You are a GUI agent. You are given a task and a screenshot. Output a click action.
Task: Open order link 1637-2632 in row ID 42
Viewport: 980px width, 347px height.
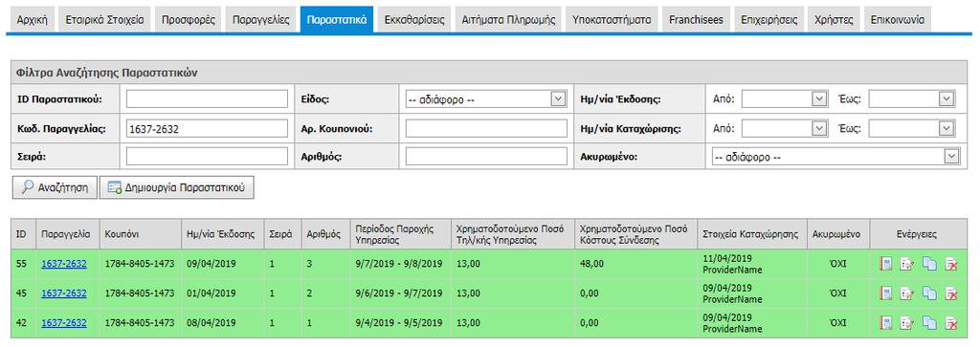point(64,323)
